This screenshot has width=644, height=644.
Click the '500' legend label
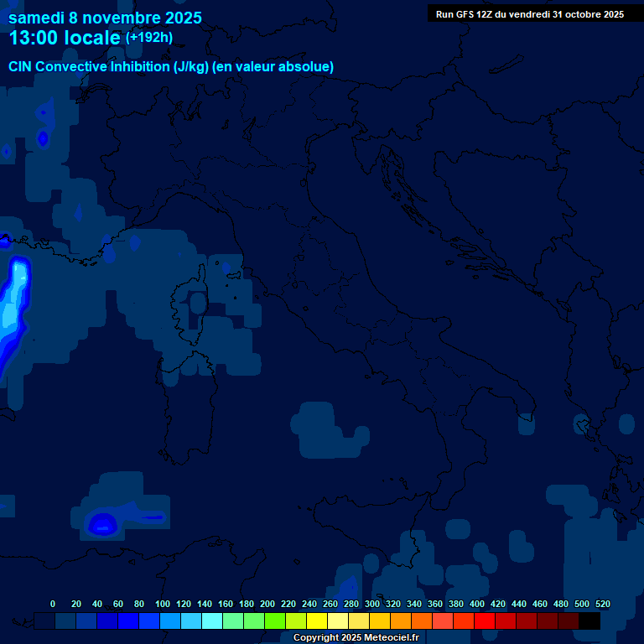(x=581, y=604)
